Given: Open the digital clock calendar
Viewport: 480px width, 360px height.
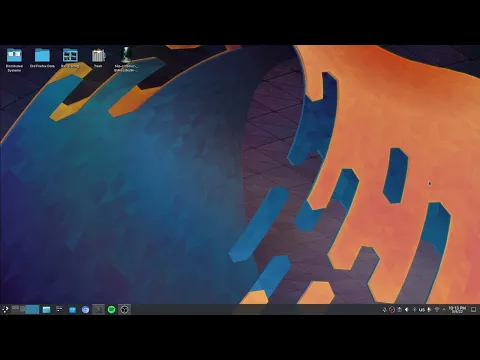Looking at the screenshot, I should (457, 310).
